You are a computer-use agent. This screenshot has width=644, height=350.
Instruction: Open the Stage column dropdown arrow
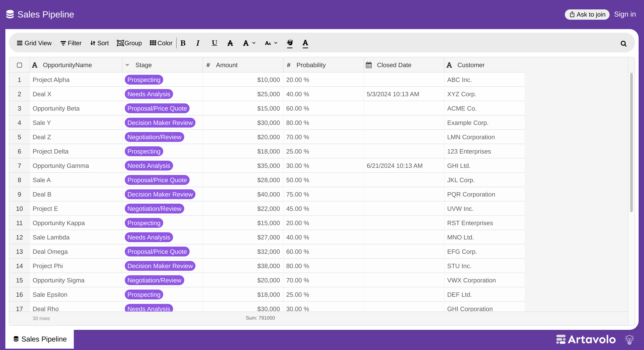(127, 65)
